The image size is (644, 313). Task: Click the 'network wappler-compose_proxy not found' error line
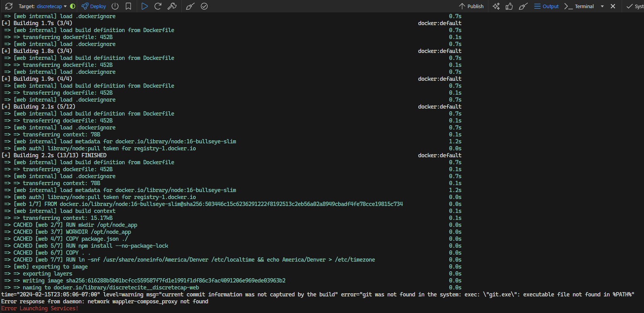[105, 301]
